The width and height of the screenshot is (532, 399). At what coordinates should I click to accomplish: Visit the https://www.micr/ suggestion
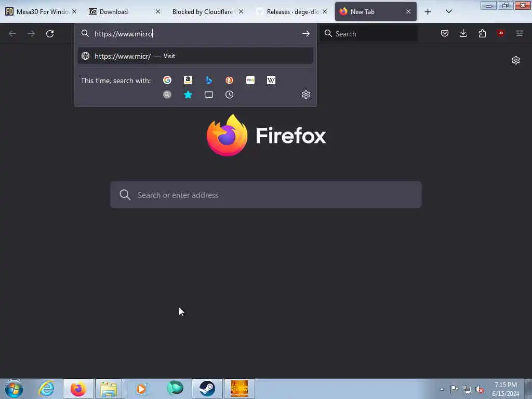(195, 56)
